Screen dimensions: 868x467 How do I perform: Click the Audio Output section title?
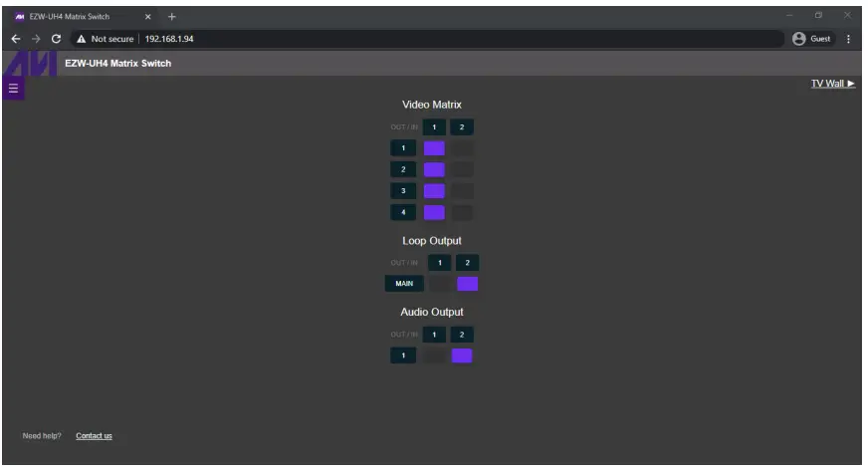pyautogui.click(x=432, y=312)
